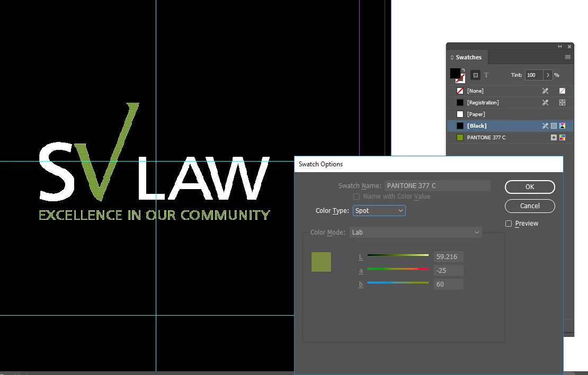Open the Color Type dropdown
The width and height of the screenshot is (588, 375).
(x=379, y=211)
